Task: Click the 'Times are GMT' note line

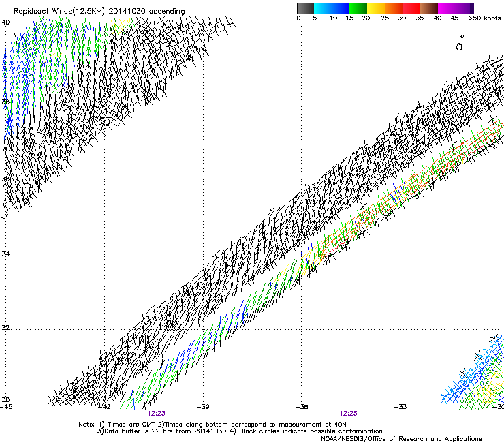Action: [x=212, y=425]
